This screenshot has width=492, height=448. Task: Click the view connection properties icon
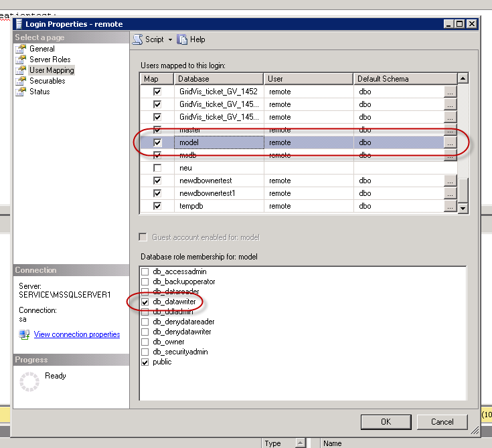tap(24, 334)
